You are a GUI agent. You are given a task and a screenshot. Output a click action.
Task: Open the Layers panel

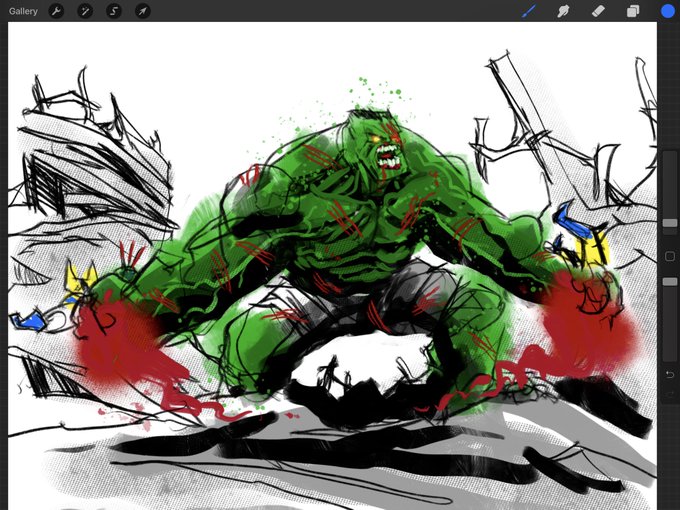click(x=633, y=11)
